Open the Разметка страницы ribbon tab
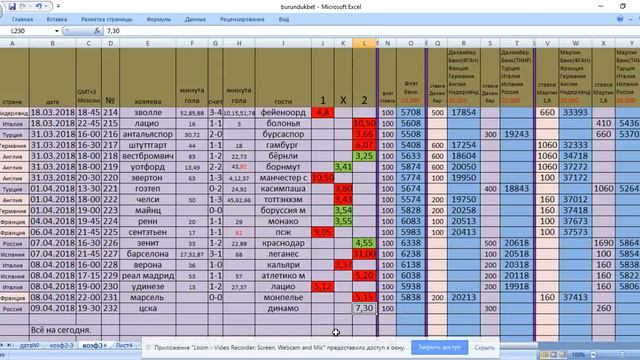The height and width of the screenshot is (360, 640). coord(107,19)
